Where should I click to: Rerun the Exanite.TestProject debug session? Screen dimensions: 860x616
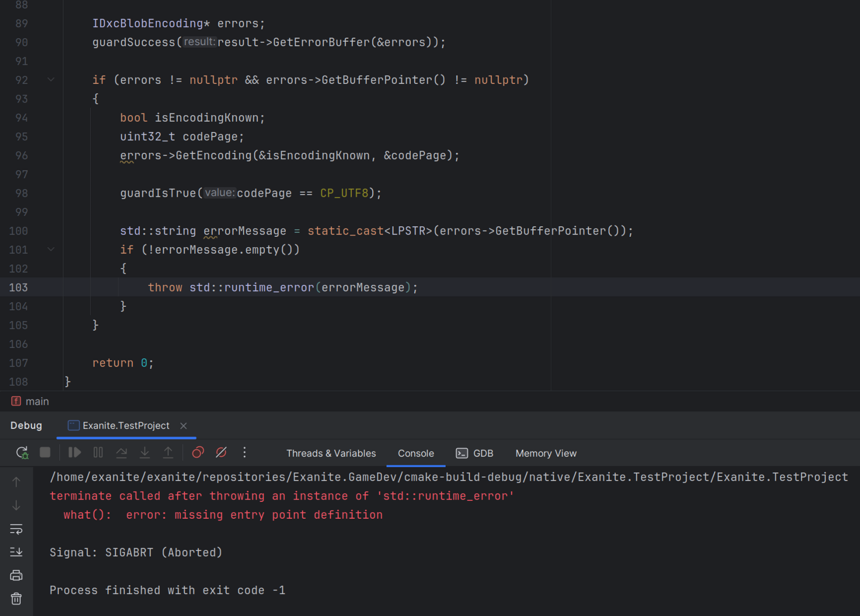coord(22,453)
